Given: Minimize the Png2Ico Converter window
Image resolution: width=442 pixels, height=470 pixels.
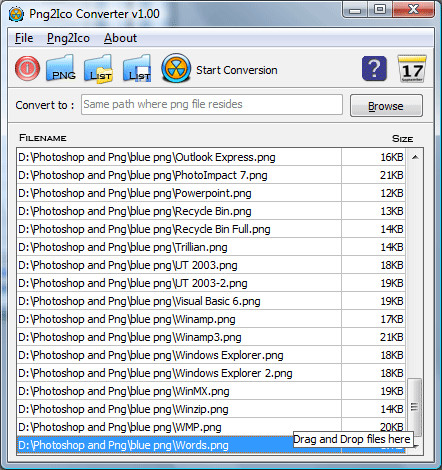Looking at the screenshot, I should pyautogui.click(x=355, y=10).
